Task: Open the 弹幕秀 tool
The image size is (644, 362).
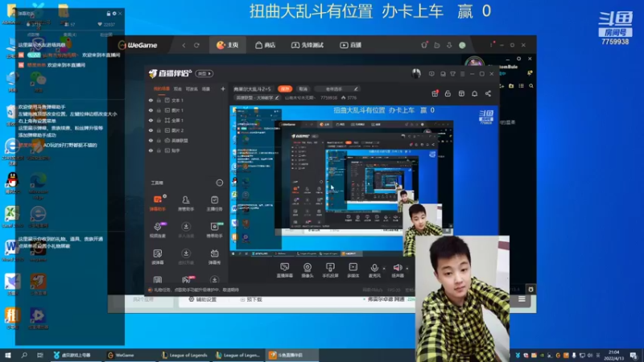Action: (214, 257)
